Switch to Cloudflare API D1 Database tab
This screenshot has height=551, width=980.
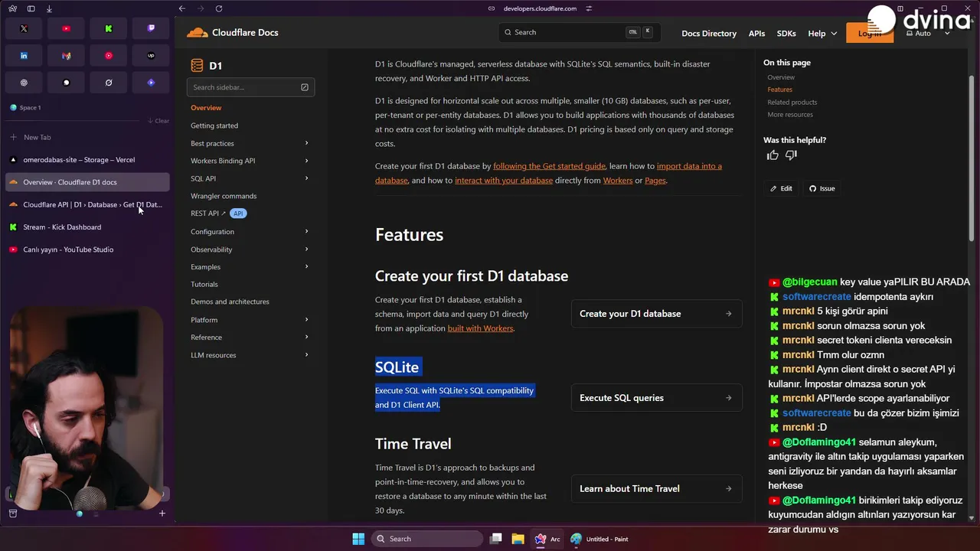[x=87, y=204]
